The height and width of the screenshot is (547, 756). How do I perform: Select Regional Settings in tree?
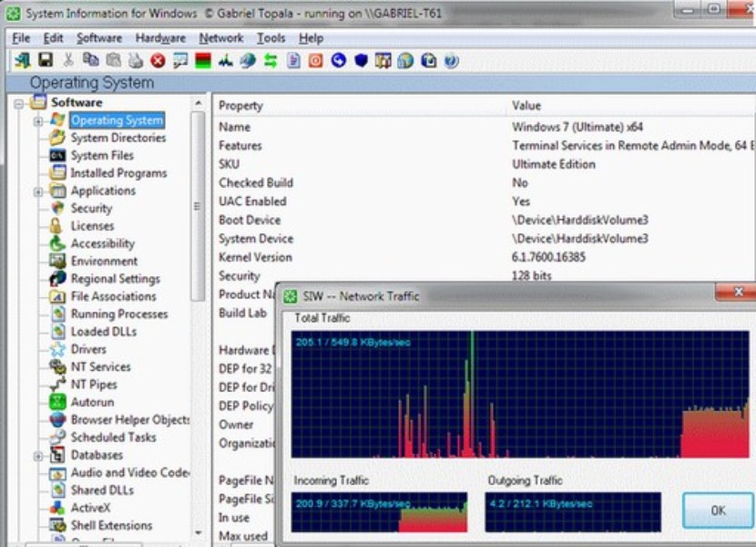(x=116, y=279)
